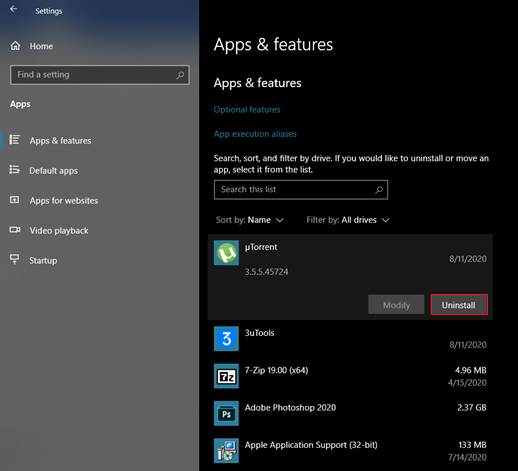Image resolution: width=518 pixels, height=471 pixels.
Task: Click the 133 MB size of Apple Support
Action: tap(472, 445)
